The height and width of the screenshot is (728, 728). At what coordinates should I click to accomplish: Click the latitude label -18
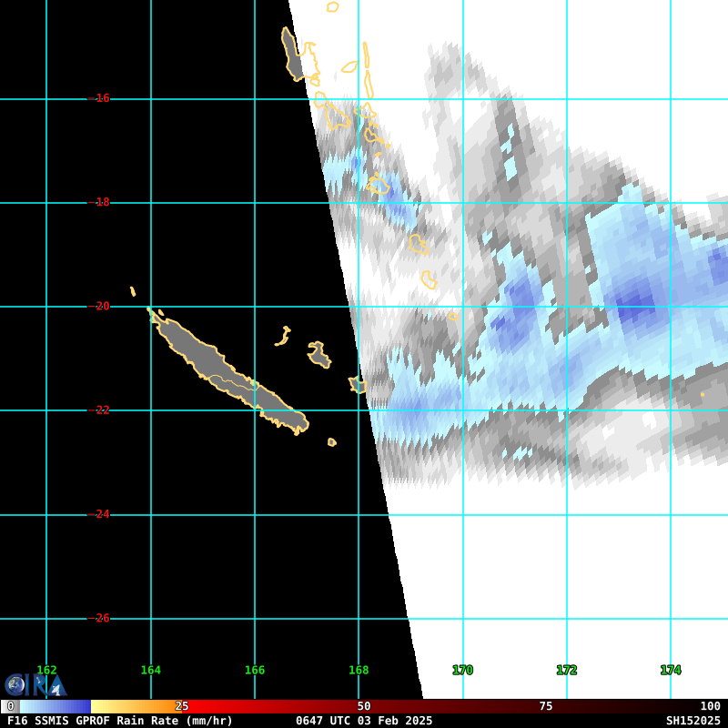[x=99, y=202]
